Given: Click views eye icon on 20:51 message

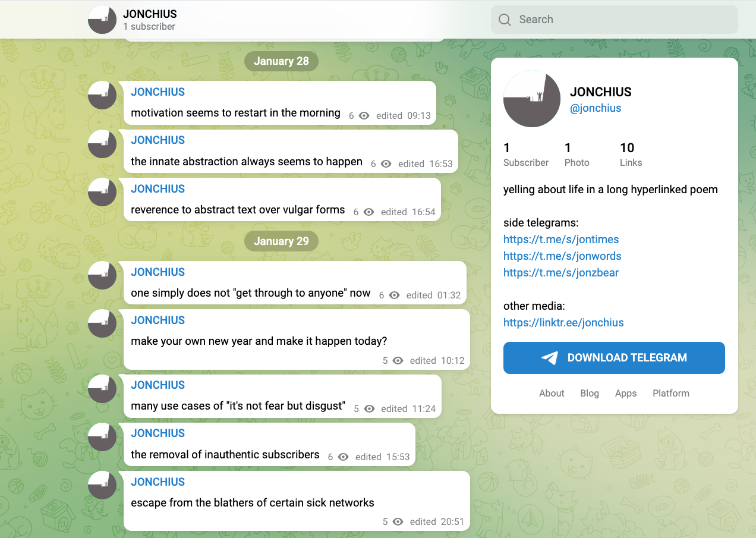Looking at the screenshot, I should pos(398,522).
